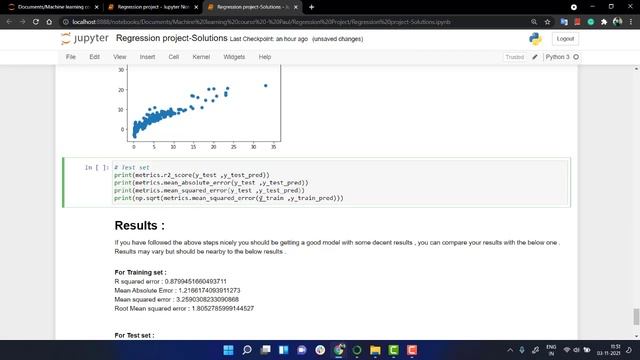640x360 pixels.
Task: Click the Python 3 kernel name
Action: click(x=558, y=57)
